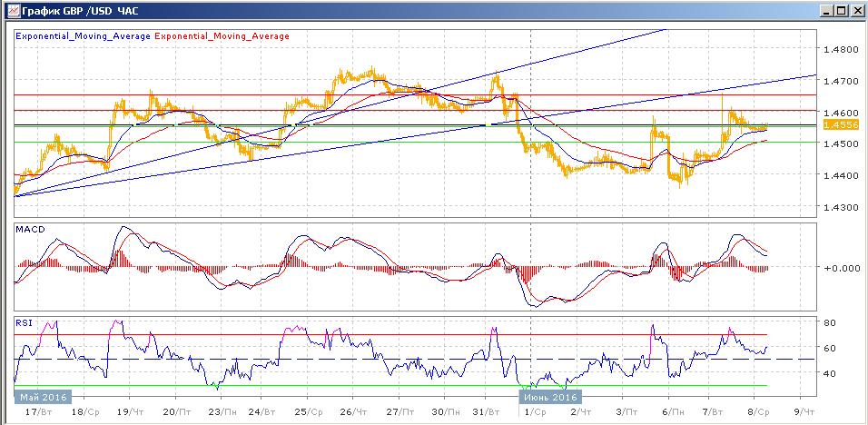Click the 3/Пт date label
Image resolution: width=868 pixels, height=425 pixels.
[x=626, y=412]
